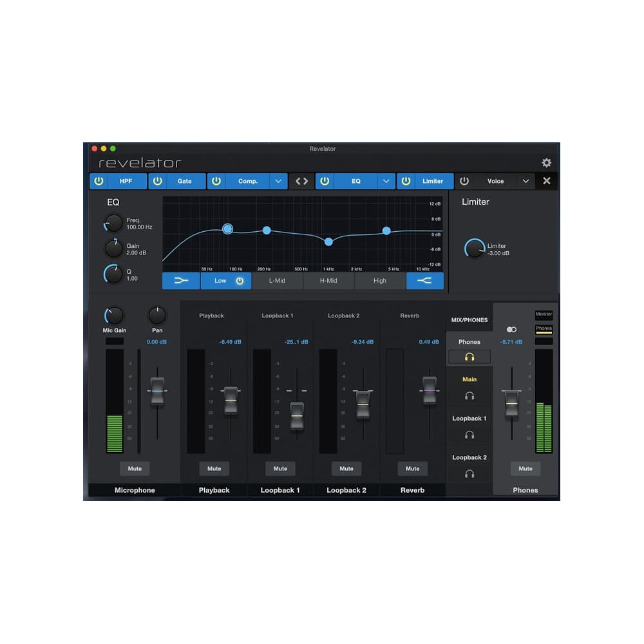Toggle the Limiter power button
Screen dimensions: 644x644
pyautogui.click(x=406, y=181)
